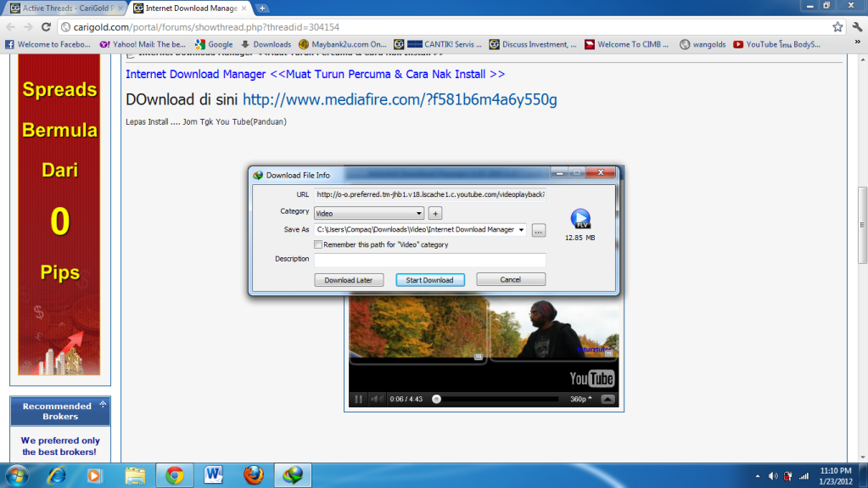Open the Category dropdown showing Video
The height and width of the screenshot is (488, 868).
pyautogui.click(x=369, y=213)
